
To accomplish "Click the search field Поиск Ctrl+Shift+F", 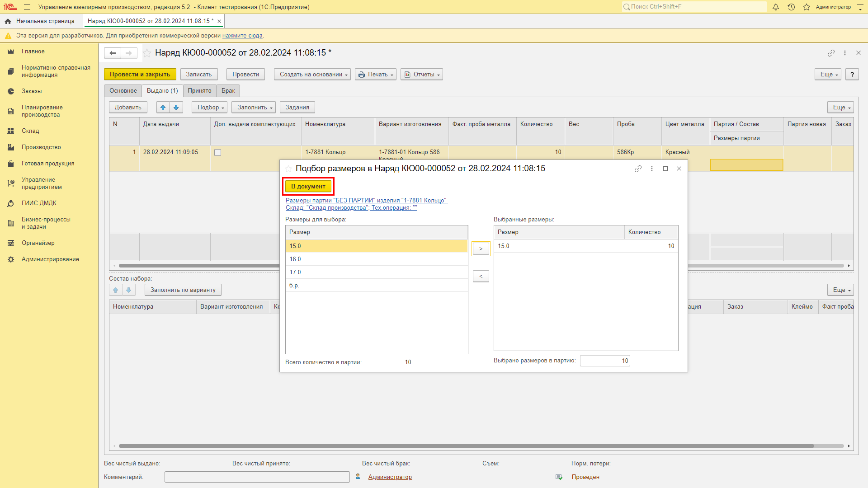I will (x=694, y=7).
